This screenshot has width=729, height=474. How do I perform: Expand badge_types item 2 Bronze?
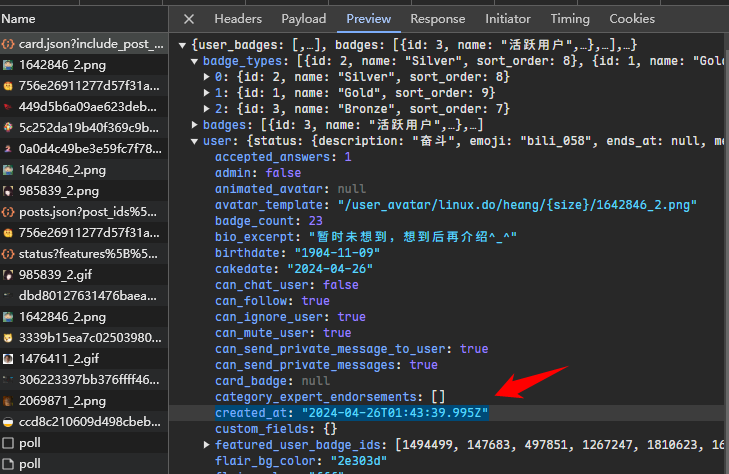(206, 109)
